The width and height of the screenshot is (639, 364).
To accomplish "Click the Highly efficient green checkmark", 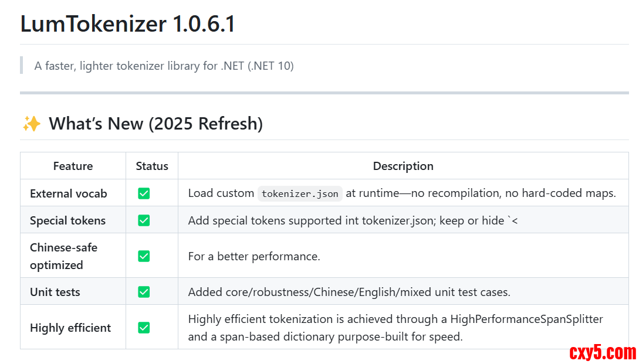I will tap(144, 328).
